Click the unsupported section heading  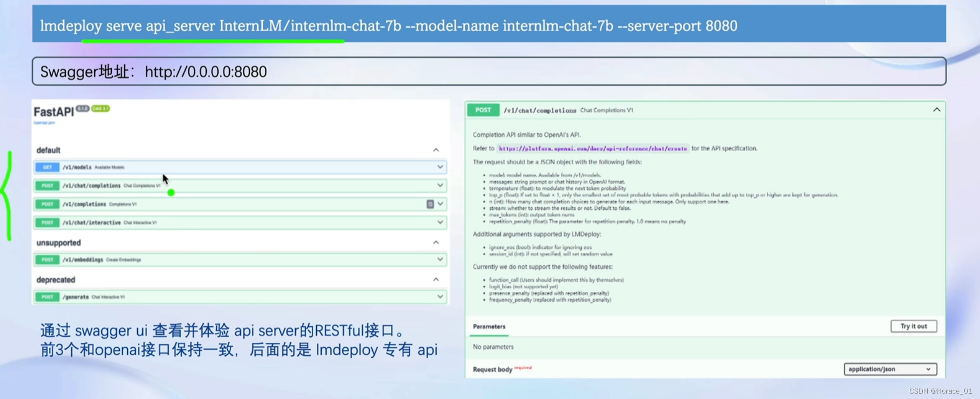pyautogui.click(x=58, y=242)
